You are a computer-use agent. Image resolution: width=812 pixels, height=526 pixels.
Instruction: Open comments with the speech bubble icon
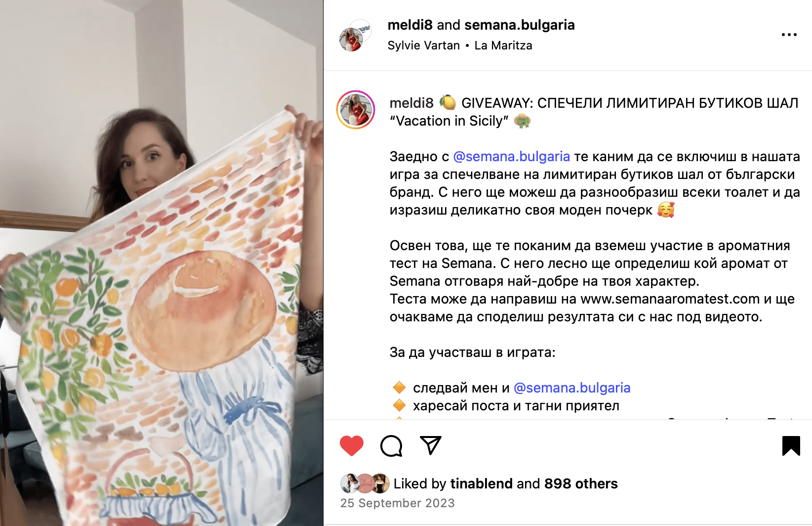(x=391, y=446)
